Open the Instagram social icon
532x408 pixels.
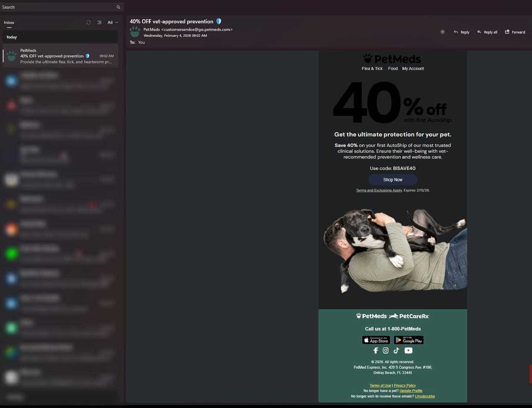386,351
